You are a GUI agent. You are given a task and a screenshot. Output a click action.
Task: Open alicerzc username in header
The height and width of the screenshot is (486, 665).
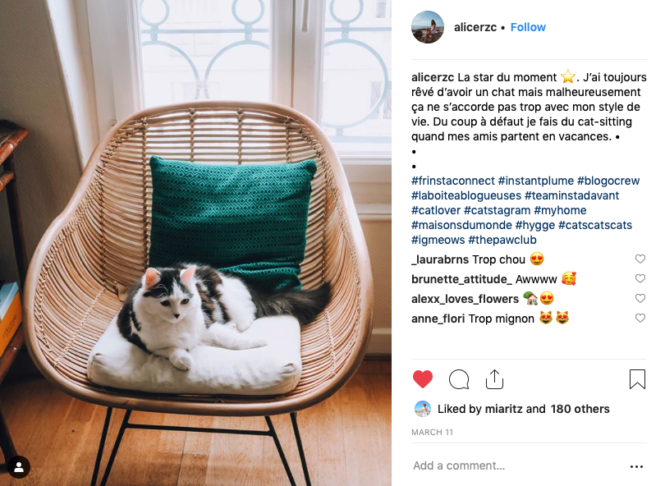475,27
